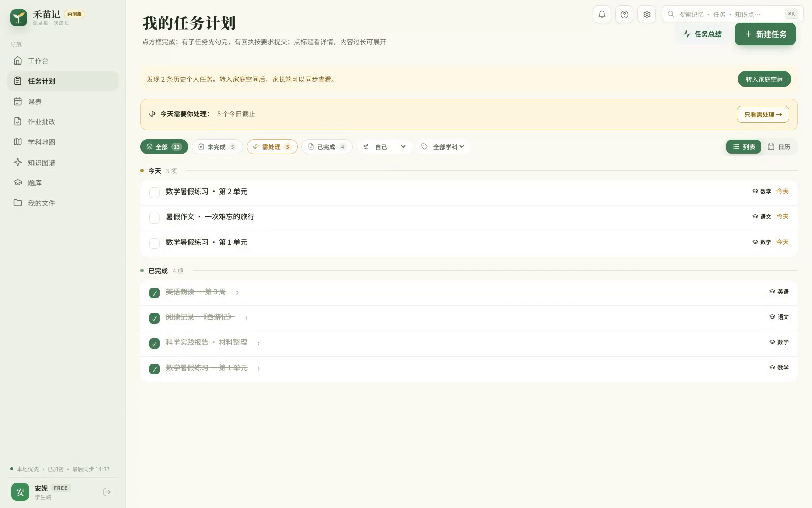
Task: Open 题库 in sidebar
Action: [x=62, y=183]
